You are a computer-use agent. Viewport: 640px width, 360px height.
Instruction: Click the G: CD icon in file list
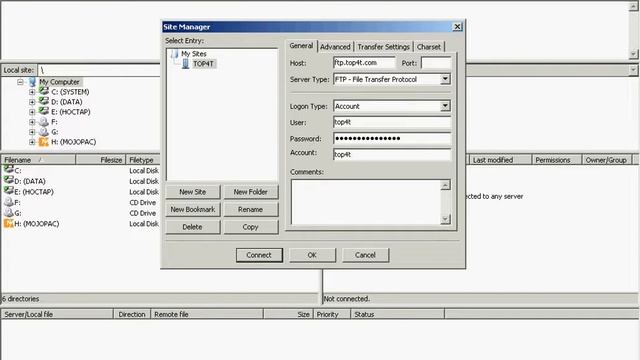point(9,212)
